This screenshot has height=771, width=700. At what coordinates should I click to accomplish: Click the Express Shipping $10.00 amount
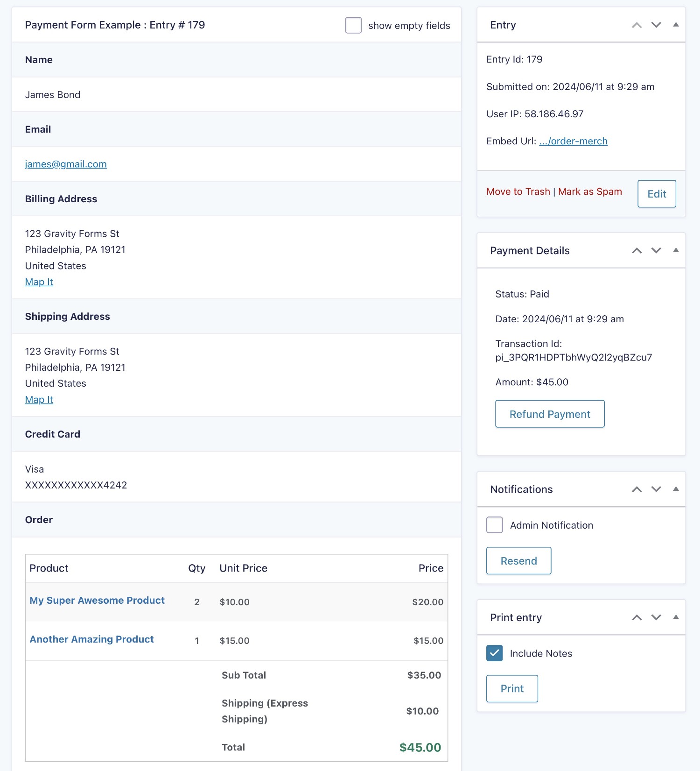click(x=422, y=711)
